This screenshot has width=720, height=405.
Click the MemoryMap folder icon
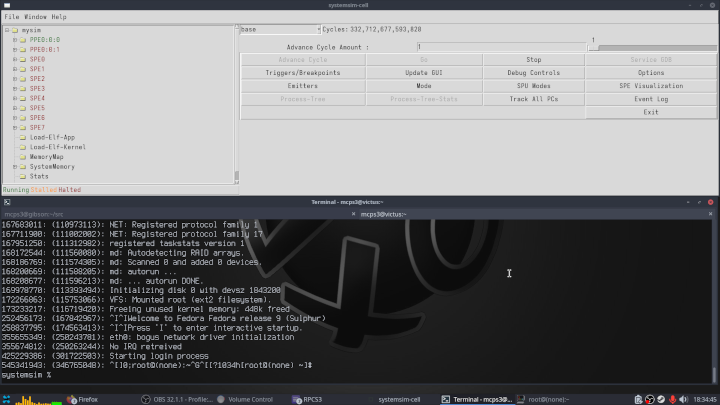(23, 157)
